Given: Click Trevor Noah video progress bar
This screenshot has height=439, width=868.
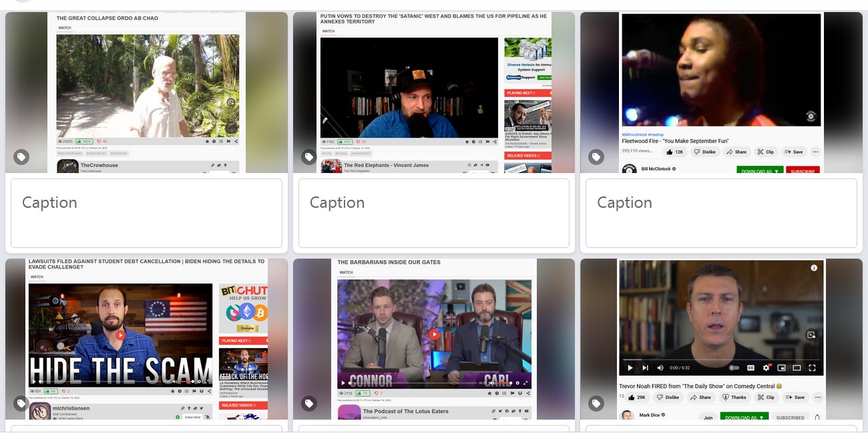Looking at the screenshot, I should 721,361.
